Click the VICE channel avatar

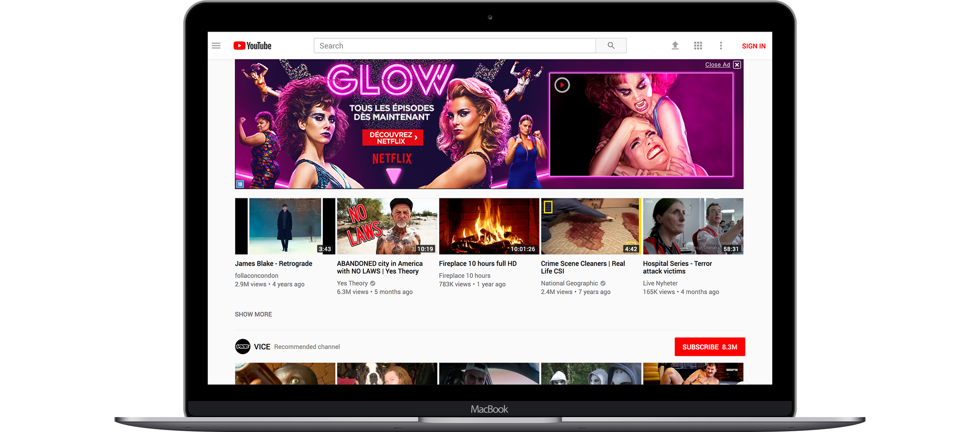[x=243, y=347]
